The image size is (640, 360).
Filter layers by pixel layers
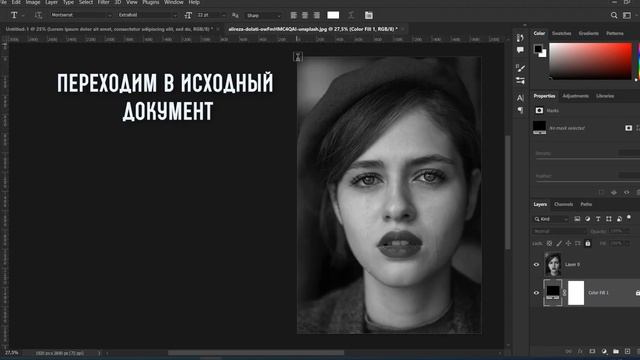coord(577,219)
